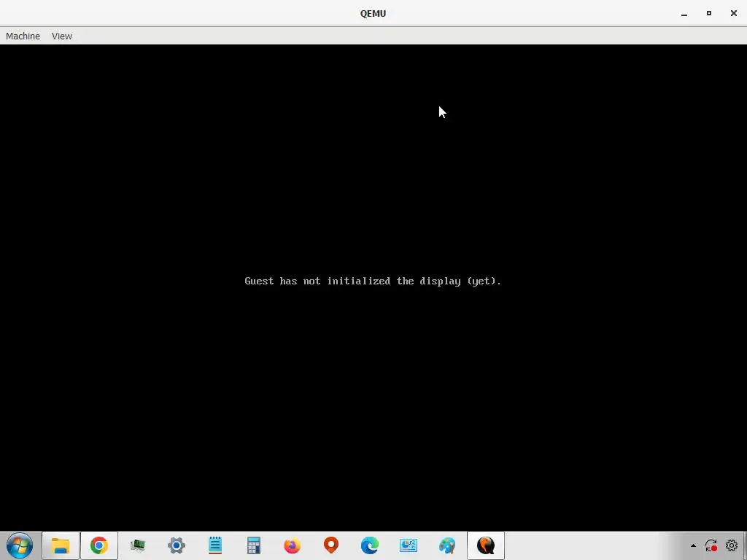This screenshot has width=747, height=560.
Task: Click the update sync tray icon
Action: (711, 545)
